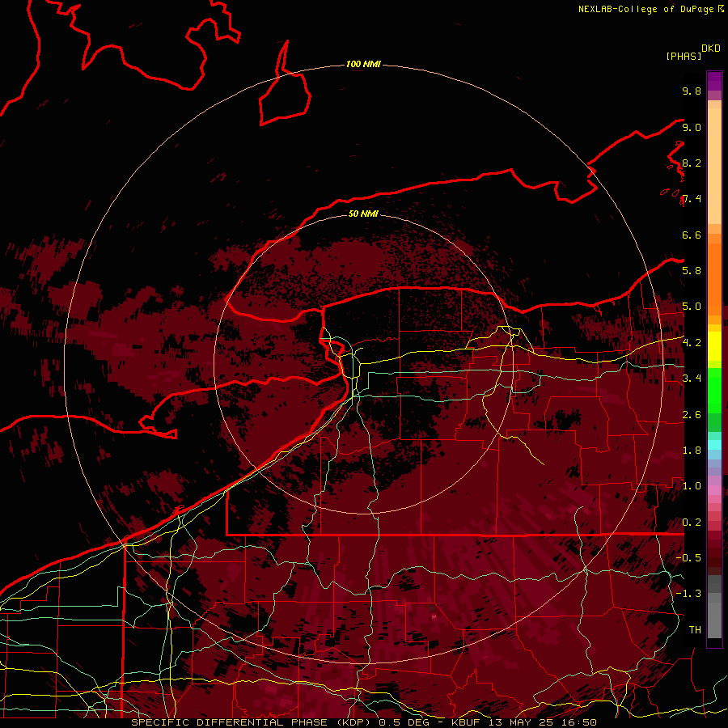
Task: Click the 9.0 scale value
Action: click(692, 127)
